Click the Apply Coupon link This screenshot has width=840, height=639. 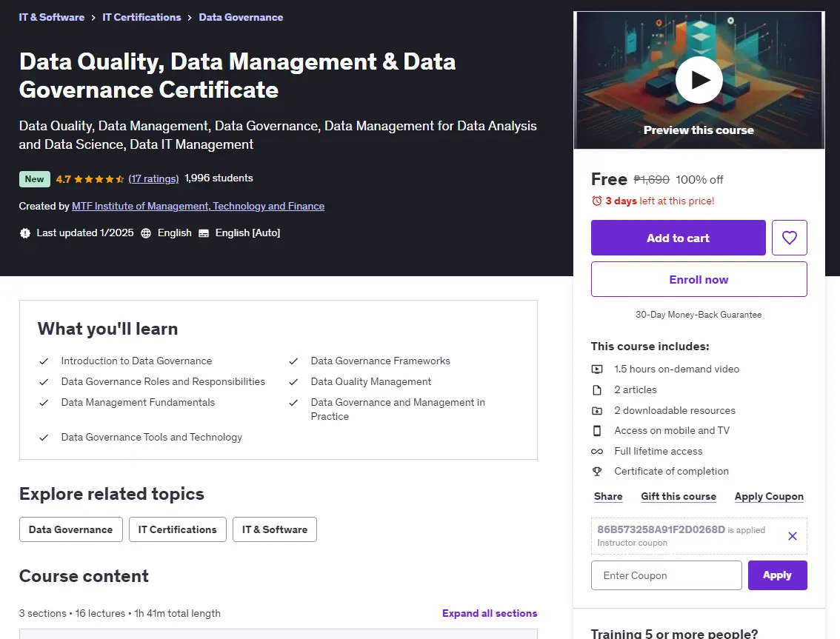coord(769,497)
